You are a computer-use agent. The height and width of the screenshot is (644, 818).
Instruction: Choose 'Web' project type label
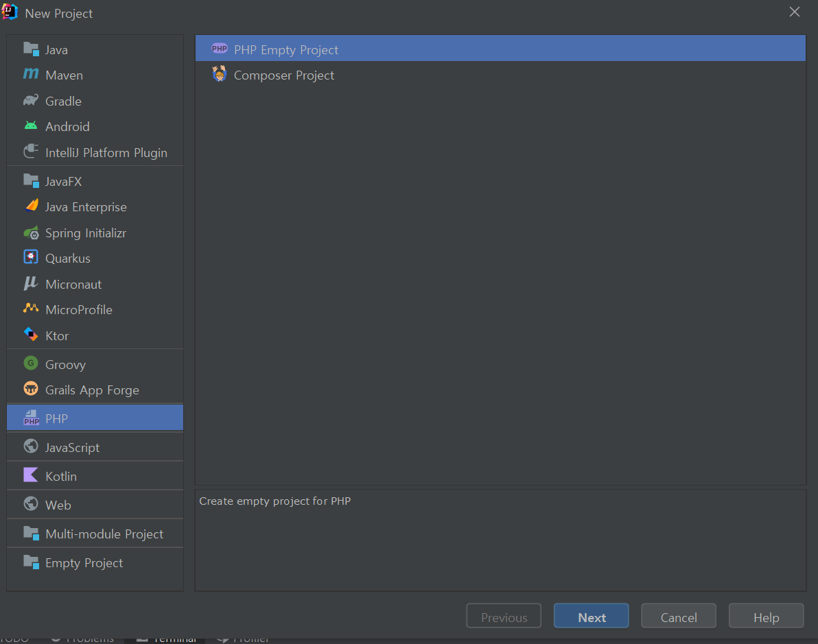click(x=58, y=505)
